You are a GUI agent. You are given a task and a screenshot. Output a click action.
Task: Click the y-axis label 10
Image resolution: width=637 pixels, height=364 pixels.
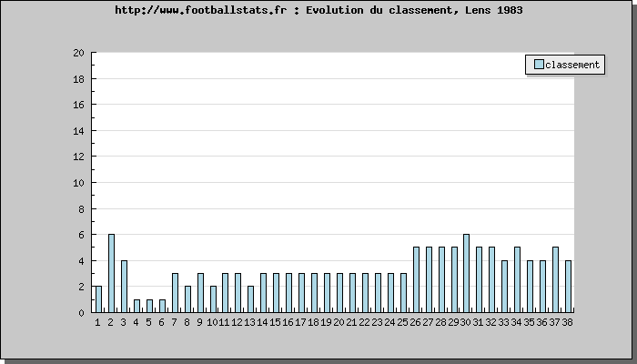(78, 183)
